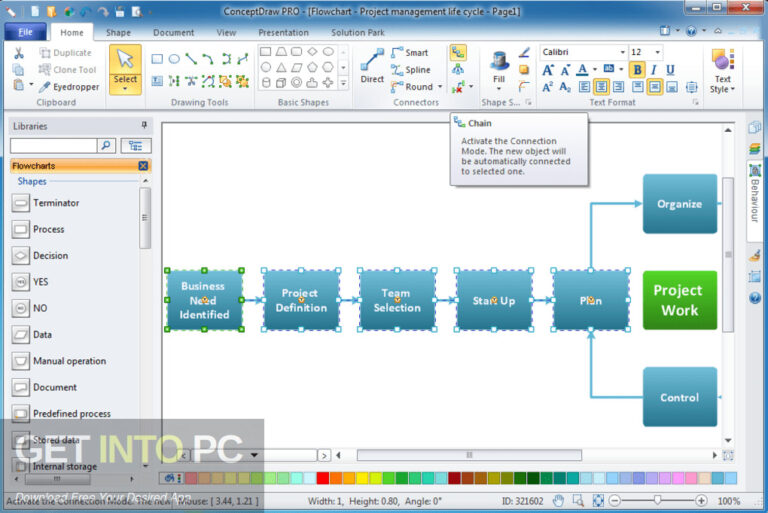This screenshot has width=768, height=513.
Task: Expand the Basic Shapes gallery
Action: tap(343, 83)
